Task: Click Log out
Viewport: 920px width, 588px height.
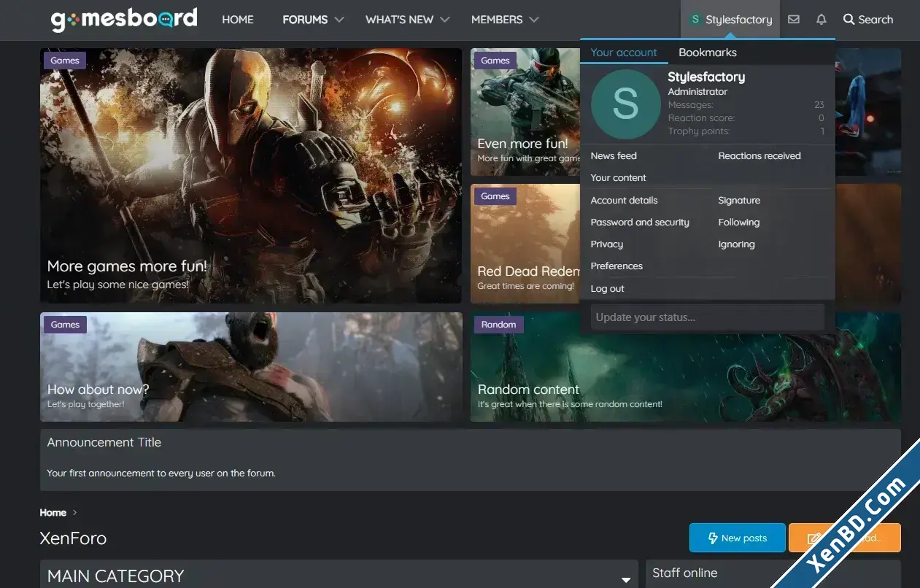Action: pos(608,289)
